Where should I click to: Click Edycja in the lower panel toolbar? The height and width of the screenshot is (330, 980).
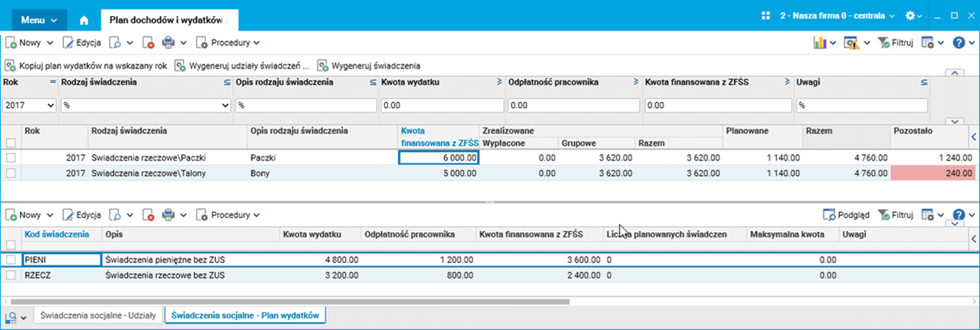coord(81,215)
